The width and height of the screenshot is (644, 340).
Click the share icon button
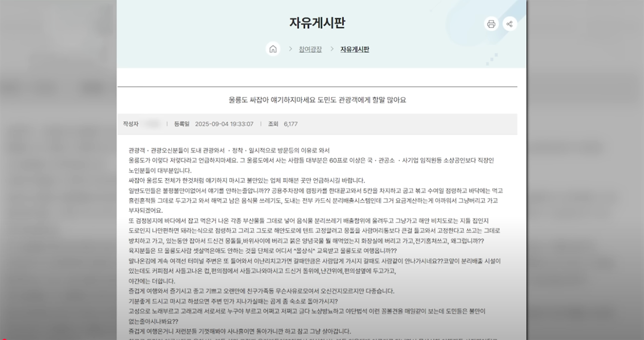[510, 24]
